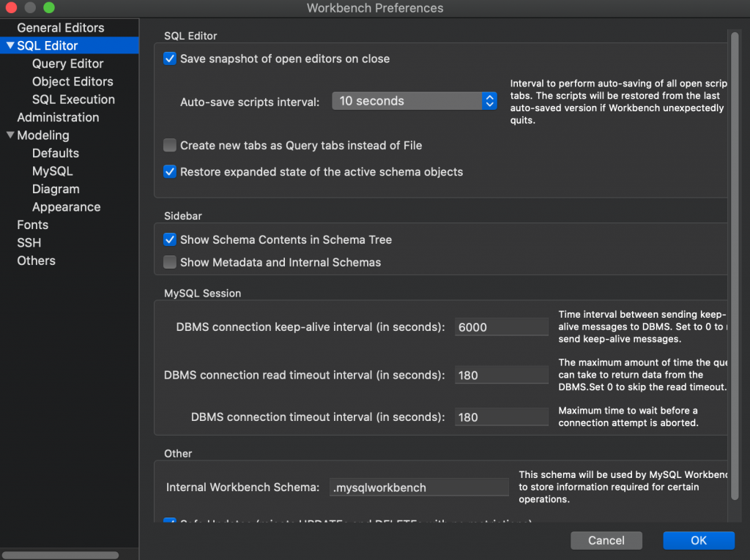Select General Editors in sidebar
This screenshot has width=750, height=560.
click(x=60, y=28)
